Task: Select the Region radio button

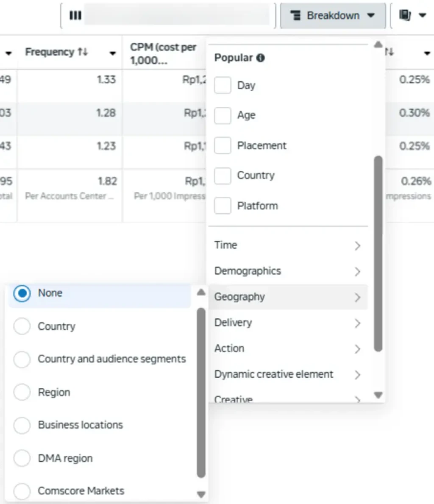Action: [x=22, y=392]
